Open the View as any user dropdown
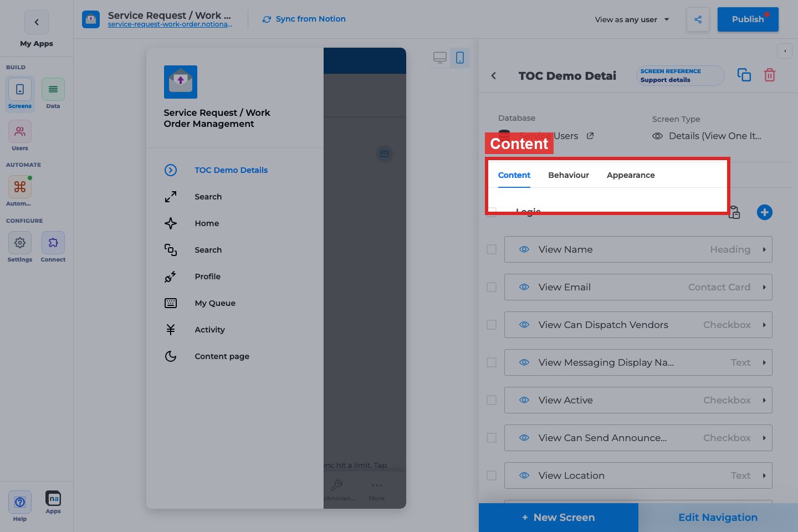798x532 pixels. [632, 19]
